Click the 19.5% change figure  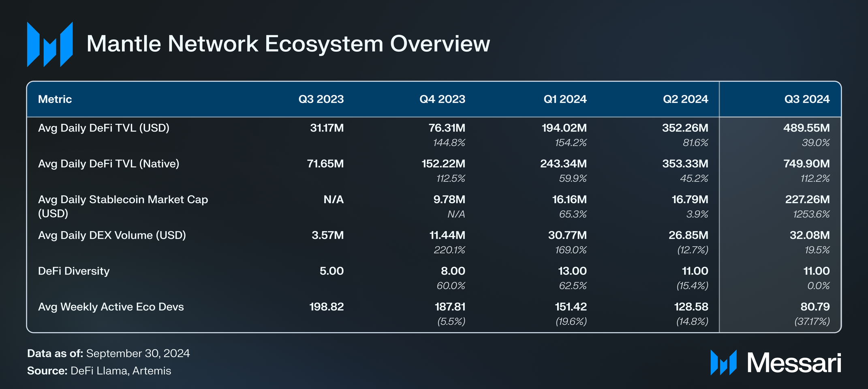[817, 250]
